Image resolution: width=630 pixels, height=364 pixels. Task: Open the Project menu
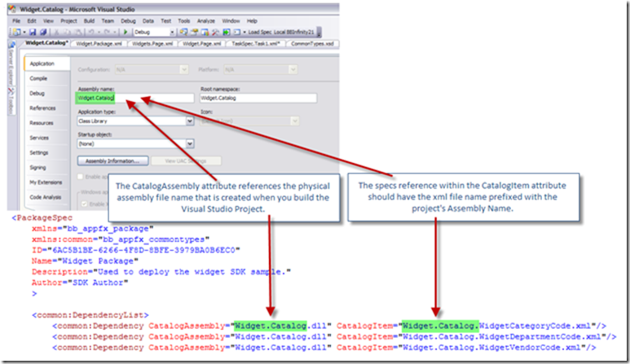tap(68, 21)
